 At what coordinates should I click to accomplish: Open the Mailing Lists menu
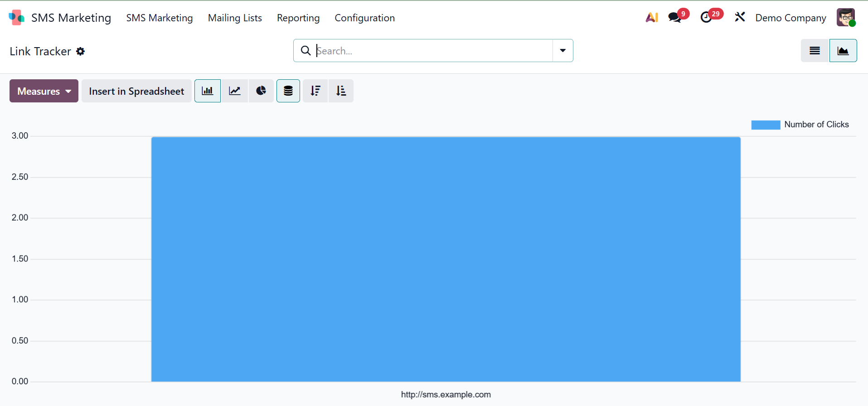pyautogui.click(x=235, y=18)
